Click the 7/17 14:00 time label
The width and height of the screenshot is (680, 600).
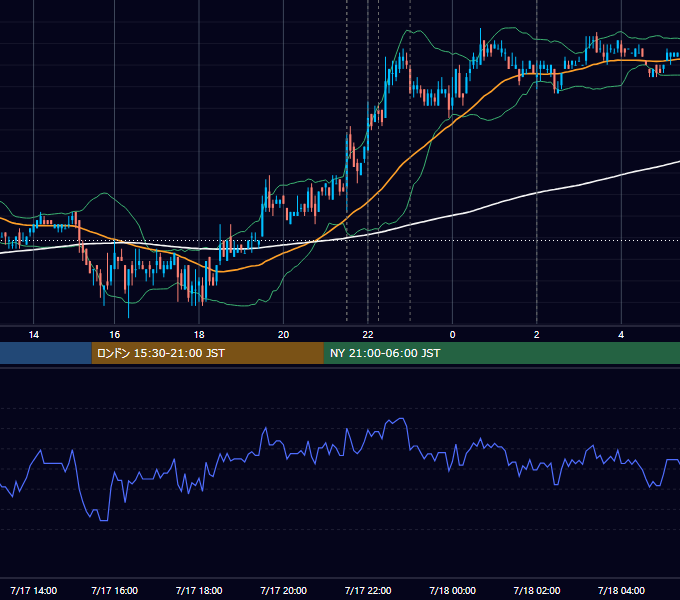[x=33, y=590]
